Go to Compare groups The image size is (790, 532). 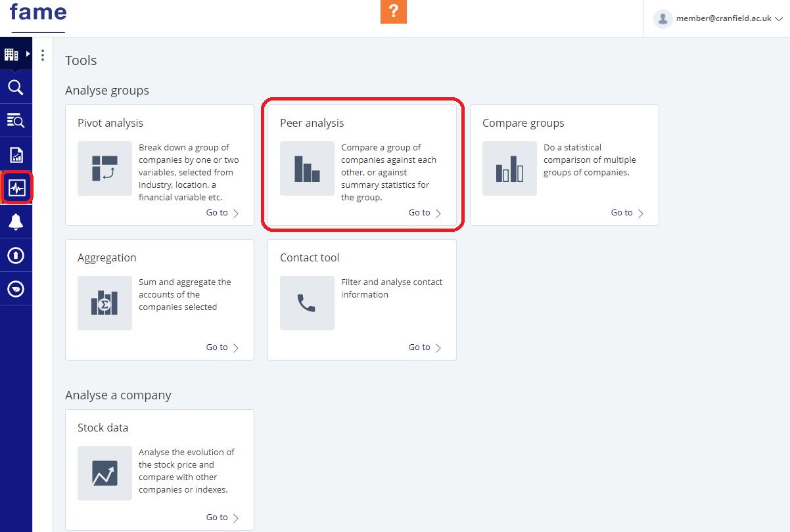pyautogui.click(x=627, y=213)
